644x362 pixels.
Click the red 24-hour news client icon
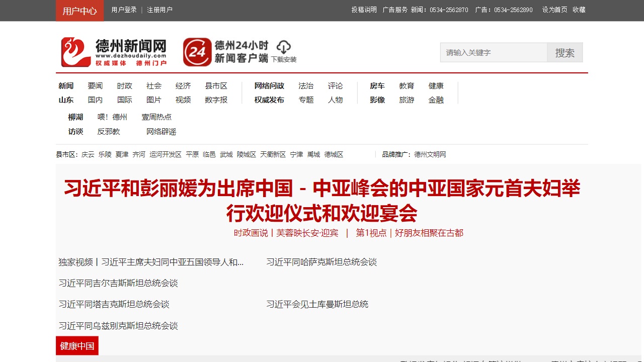pyautogui.click(x=197, y=52)
